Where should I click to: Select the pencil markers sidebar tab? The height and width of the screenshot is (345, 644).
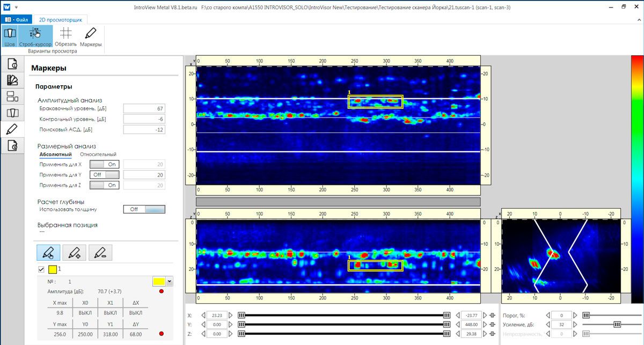tap(12, 129)
